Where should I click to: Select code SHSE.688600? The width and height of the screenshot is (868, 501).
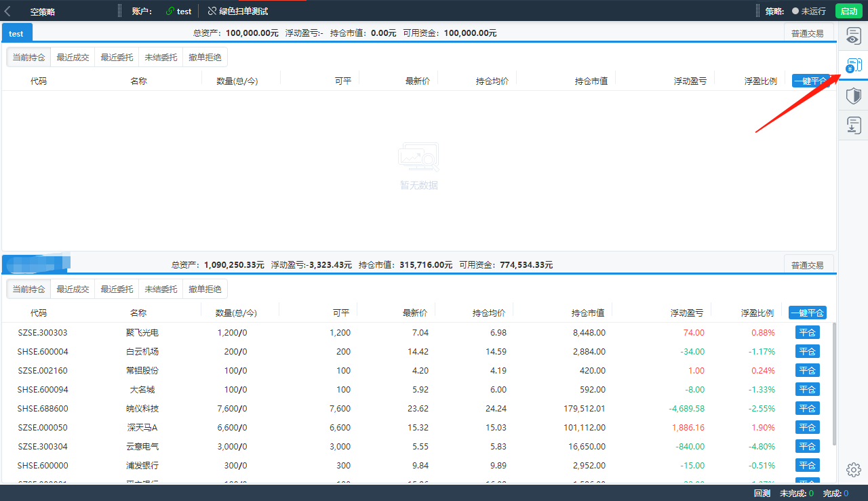pyautogui.click(x=43, y=409)
